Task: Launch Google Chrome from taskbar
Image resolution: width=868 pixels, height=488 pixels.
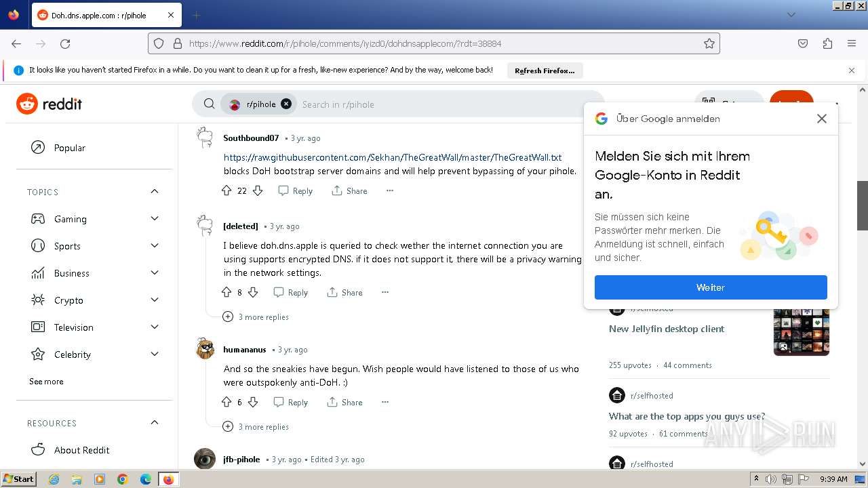Action: pyautogui.click(x=123, y=479)
